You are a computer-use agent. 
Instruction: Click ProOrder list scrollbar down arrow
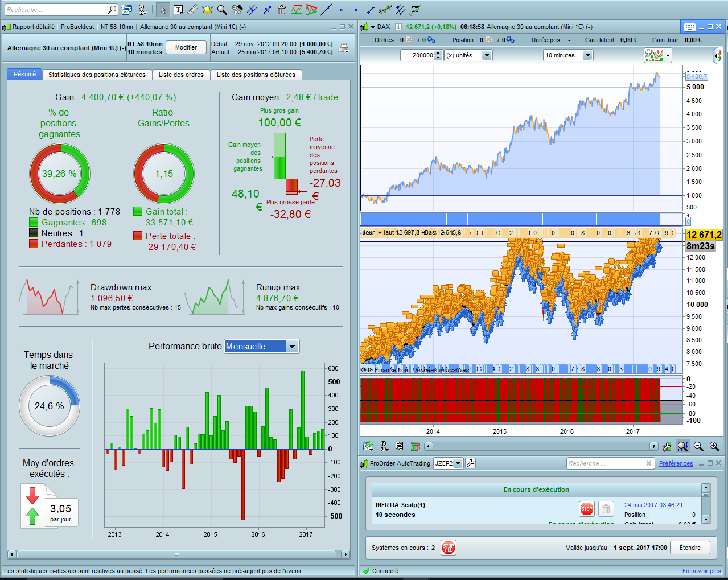(706, 519)
